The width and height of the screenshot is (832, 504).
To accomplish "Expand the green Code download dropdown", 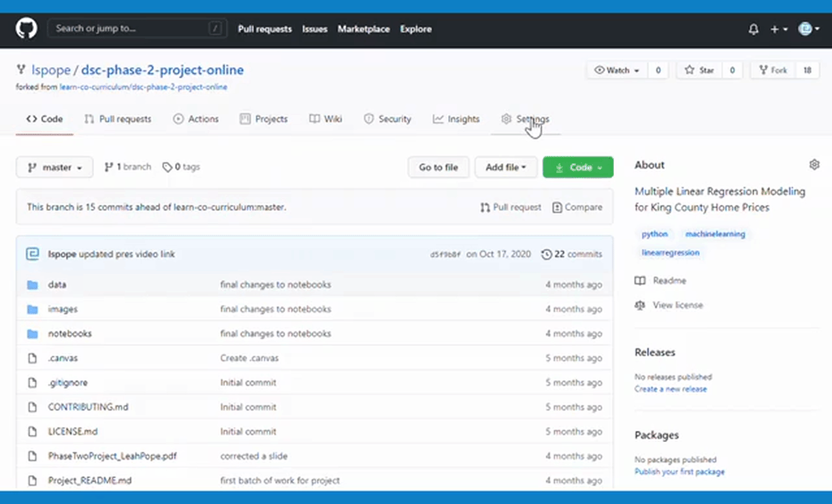I will pyautogui.click(x=577, y=167).
